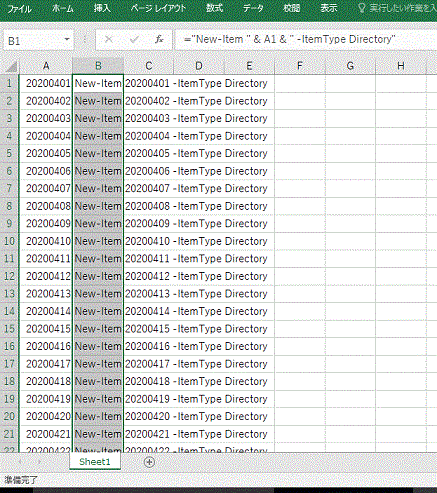Open the Insert Function fx icon

(x=159, y=40)
